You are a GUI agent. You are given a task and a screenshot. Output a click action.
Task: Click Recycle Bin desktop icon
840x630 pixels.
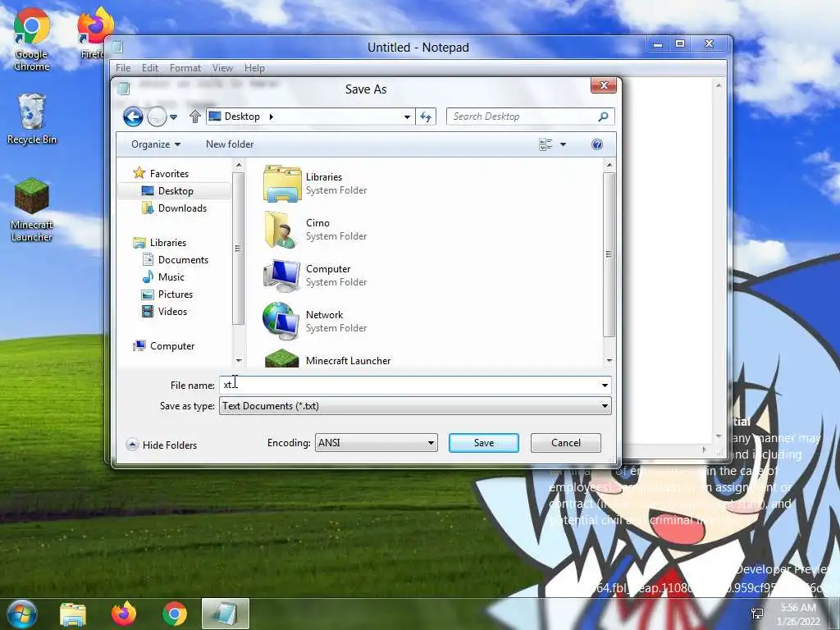pos(32,119)
